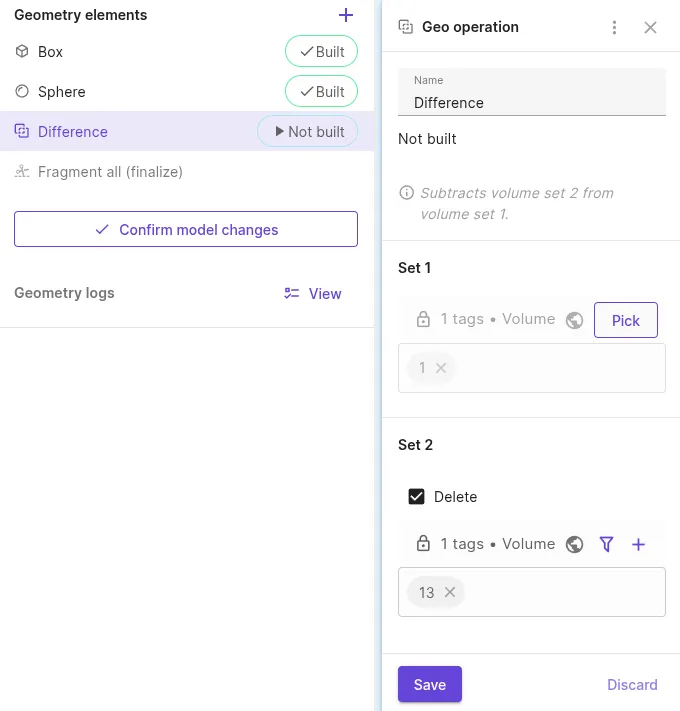Screen dimensions: 680x711
Task: Click the globe icon in Set 2
Action: point(574,544)
